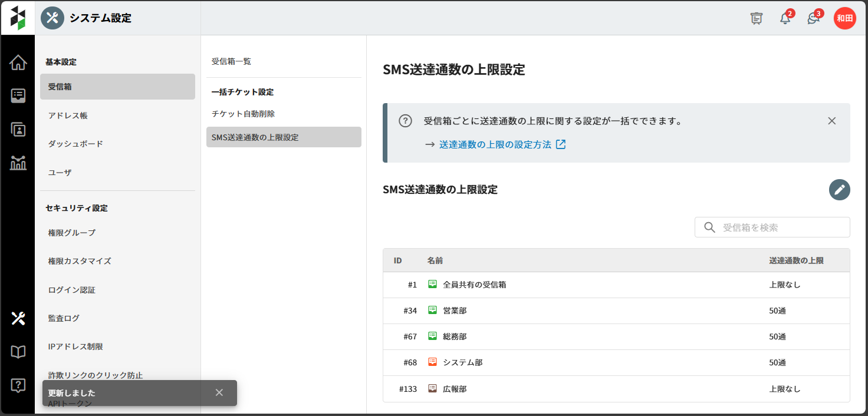The height and width of the screenshot is (416, 868).
Task: Select チケット自動削除 in the submenu
Action: point(243,114)
